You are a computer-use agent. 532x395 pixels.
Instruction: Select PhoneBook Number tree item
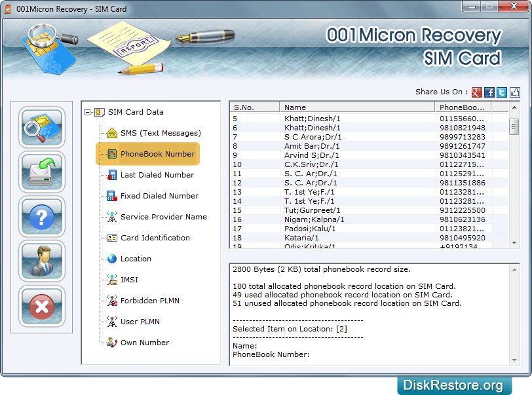click(x=157, y=154)
